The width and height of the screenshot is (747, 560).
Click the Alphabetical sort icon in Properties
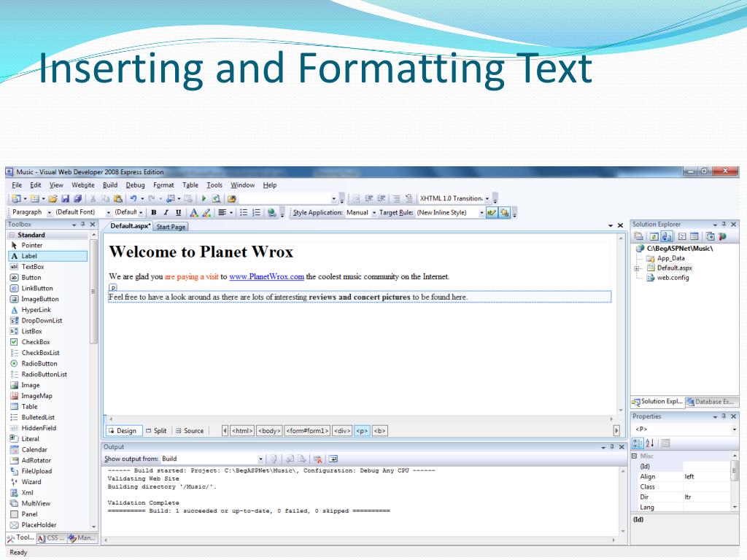[649, 443]
